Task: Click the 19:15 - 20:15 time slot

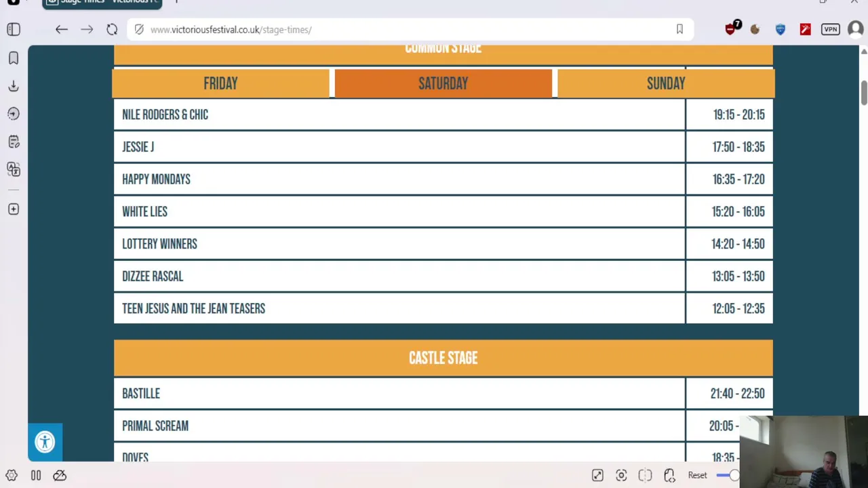Action: click(738, 115)
